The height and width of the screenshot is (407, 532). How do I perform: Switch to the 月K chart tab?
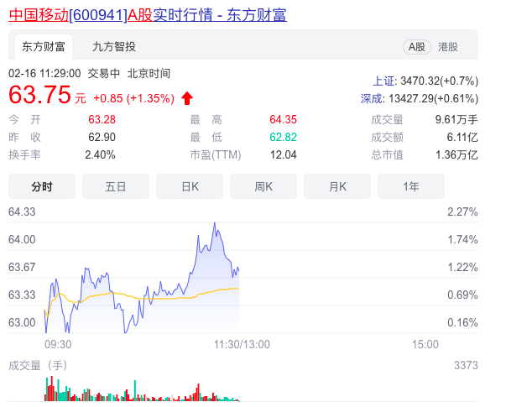pyautogui.click(x=337, y=186)
